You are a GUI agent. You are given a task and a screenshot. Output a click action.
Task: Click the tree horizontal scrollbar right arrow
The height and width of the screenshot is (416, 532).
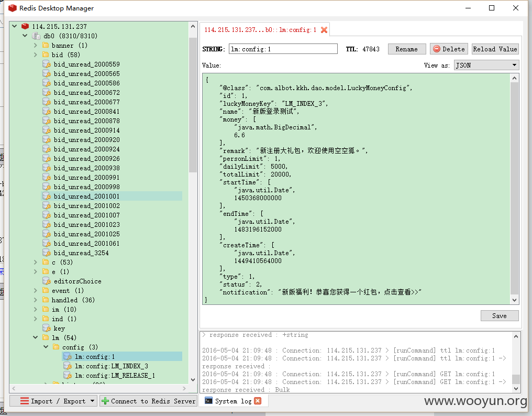click(184, 388)
